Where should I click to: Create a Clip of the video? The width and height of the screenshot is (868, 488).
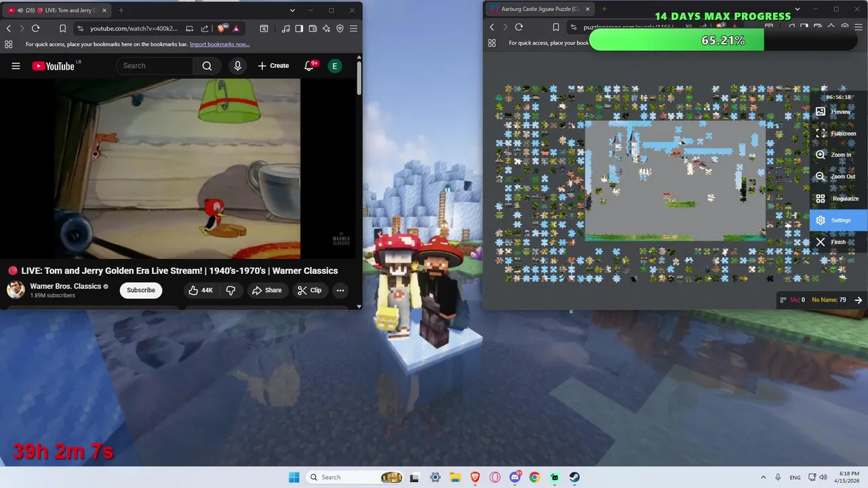(309, 290)
